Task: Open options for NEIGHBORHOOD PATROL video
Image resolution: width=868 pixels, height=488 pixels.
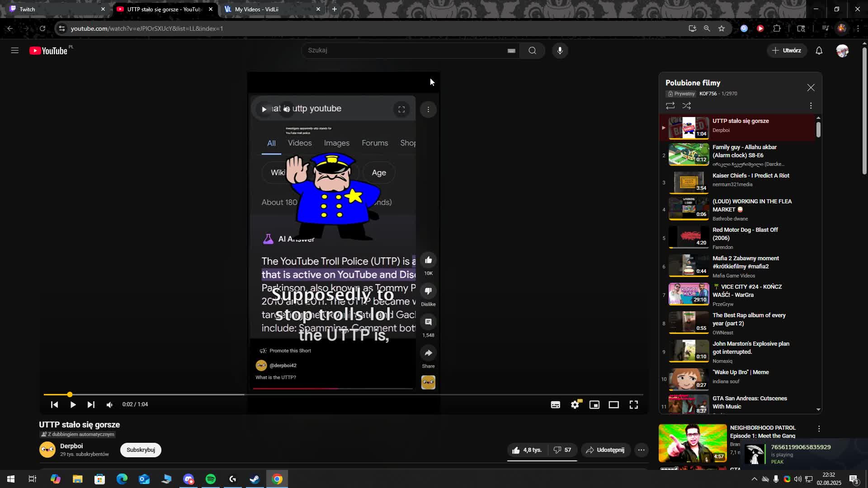Action: tap(819, 429)
